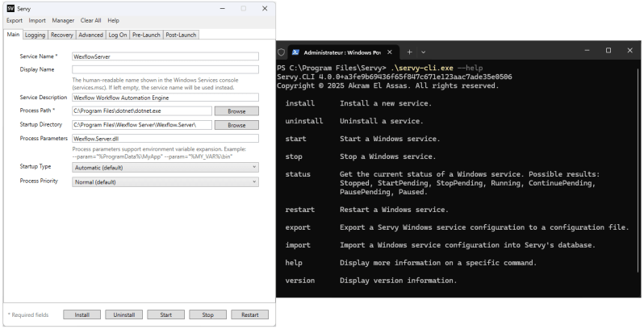Click the Install button
The height and width of the screenshot is (329, 644).
click(82, 314)
